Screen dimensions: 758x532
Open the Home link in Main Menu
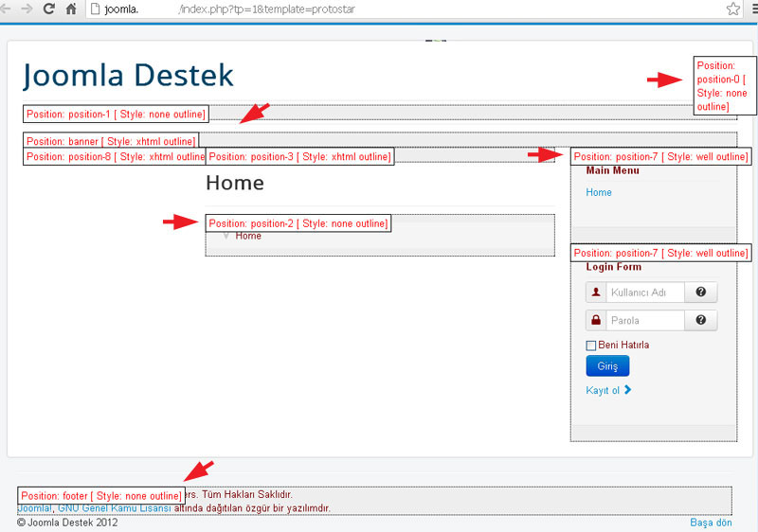tap(599, 192)
